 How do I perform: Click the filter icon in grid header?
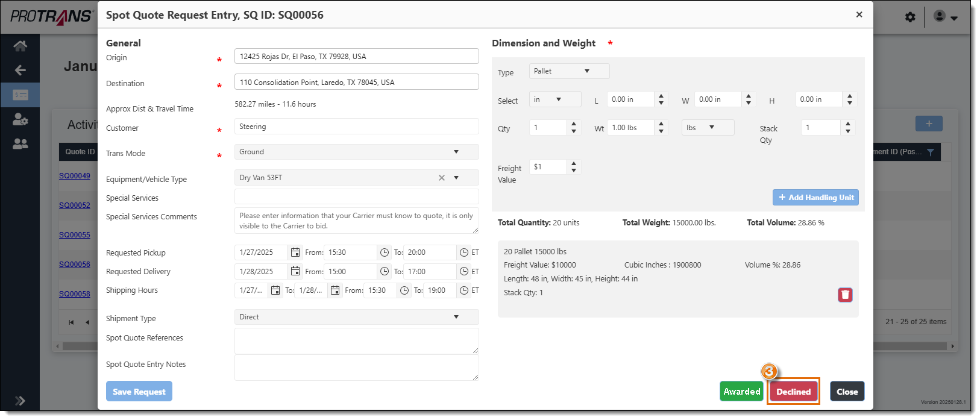[931, 152]
